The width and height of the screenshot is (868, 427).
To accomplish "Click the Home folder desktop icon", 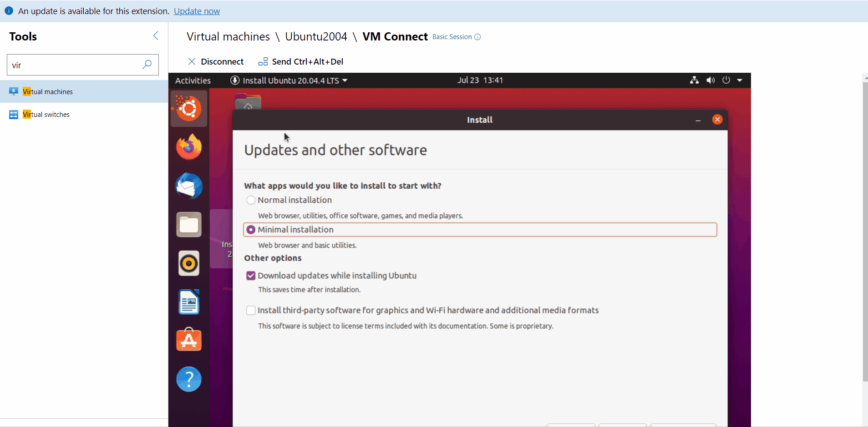I will click(248, 102).
